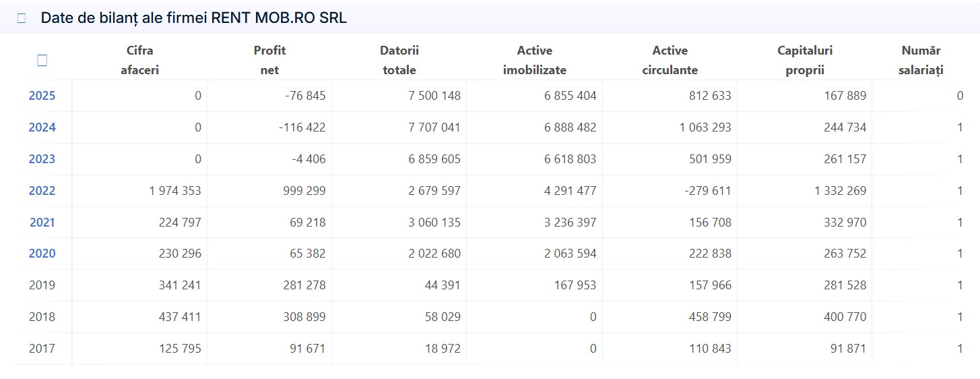Click the turnover value 341 241

coord(180,285)
